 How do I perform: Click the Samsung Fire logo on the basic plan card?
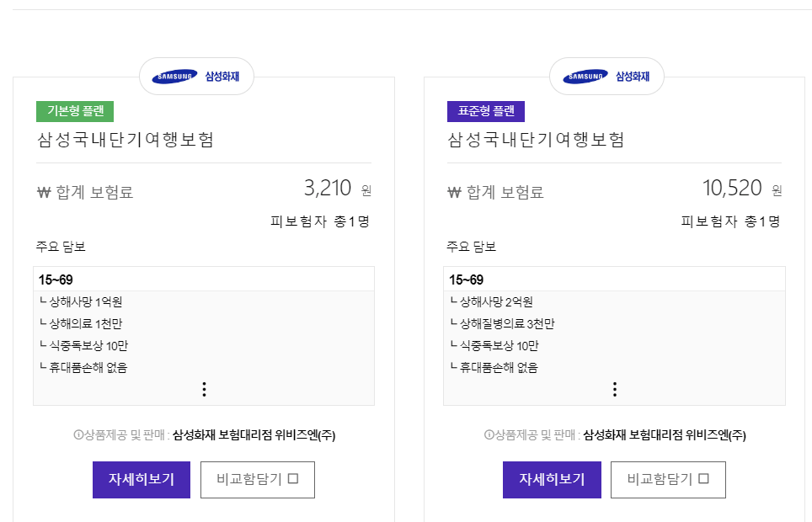(x=196, y=76)
